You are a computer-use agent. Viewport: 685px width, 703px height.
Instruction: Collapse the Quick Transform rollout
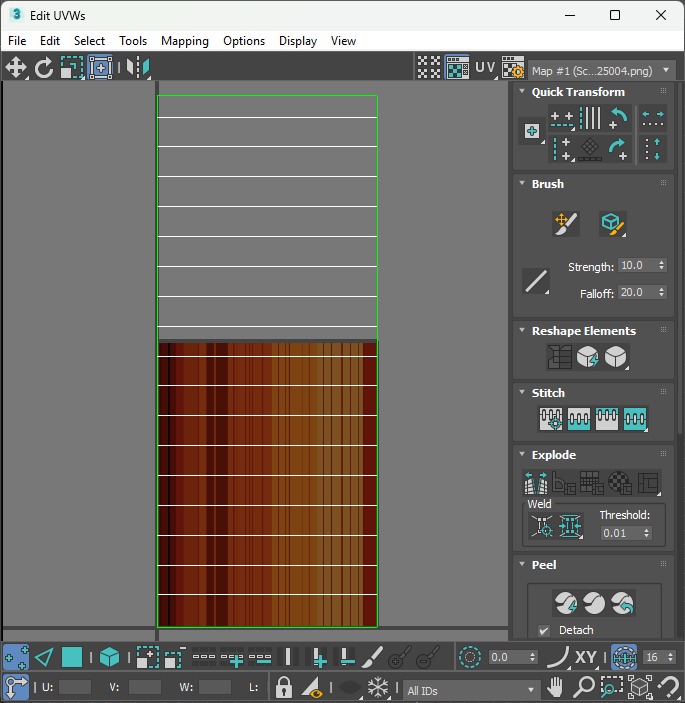(x=522, y=91)
